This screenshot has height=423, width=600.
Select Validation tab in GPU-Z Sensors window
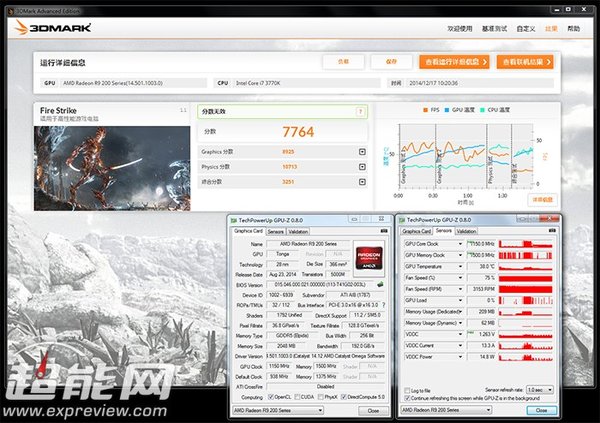click(466, 231)
